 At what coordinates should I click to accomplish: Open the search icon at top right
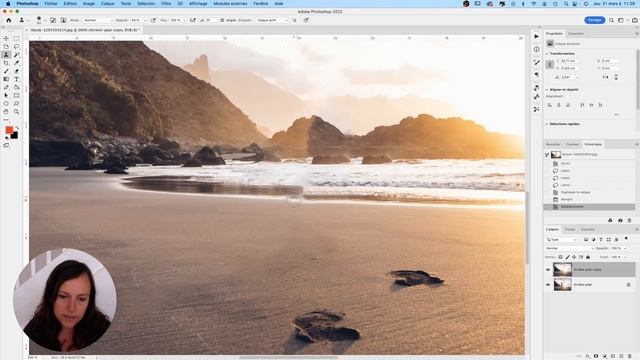click(611, 20)
